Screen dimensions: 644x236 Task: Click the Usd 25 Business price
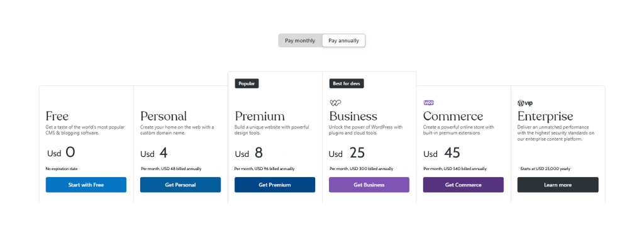(x=347, y=153)
